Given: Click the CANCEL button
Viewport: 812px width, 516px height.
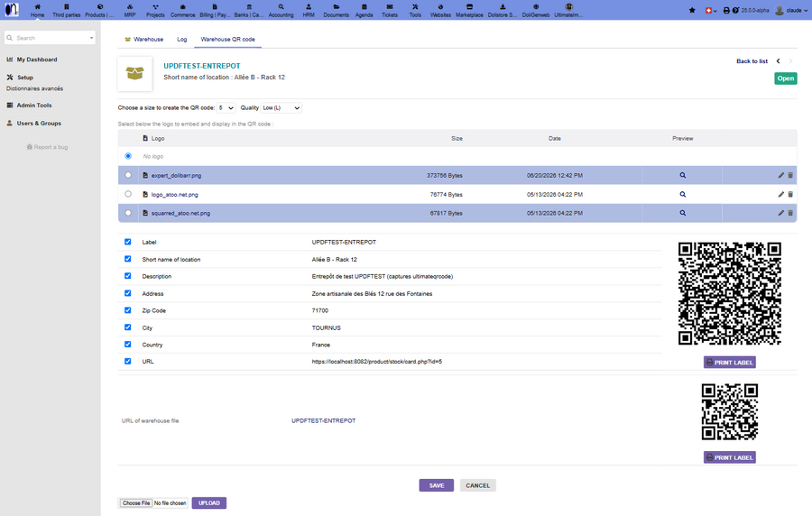Looking at the screenshot, I should pos(477,485).
